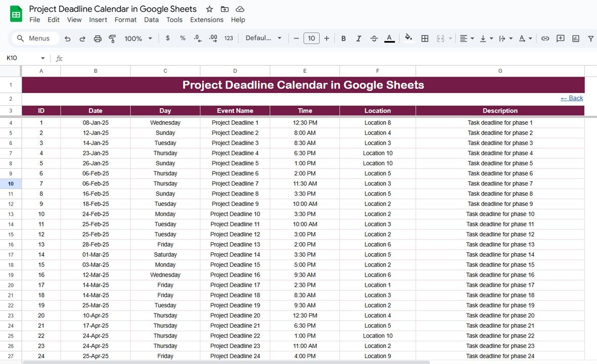
Task: Toggle strikethrough formatting
Action: tap(374, 38)
